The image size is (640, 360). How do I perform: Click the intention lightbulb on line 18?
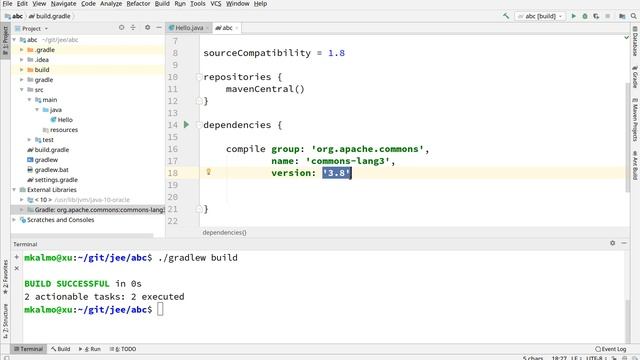(209, 172)
